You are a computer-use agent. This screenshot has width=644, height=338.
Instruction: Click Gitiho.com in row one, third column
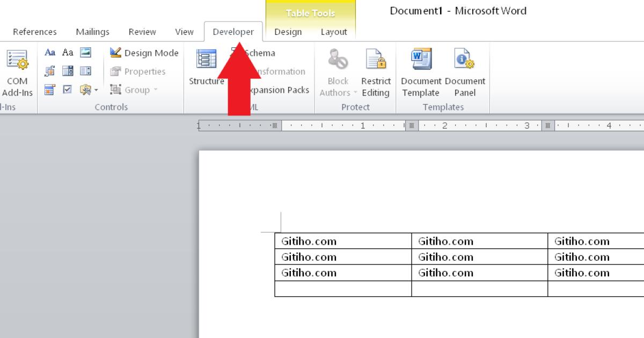(x=582, y=241)
